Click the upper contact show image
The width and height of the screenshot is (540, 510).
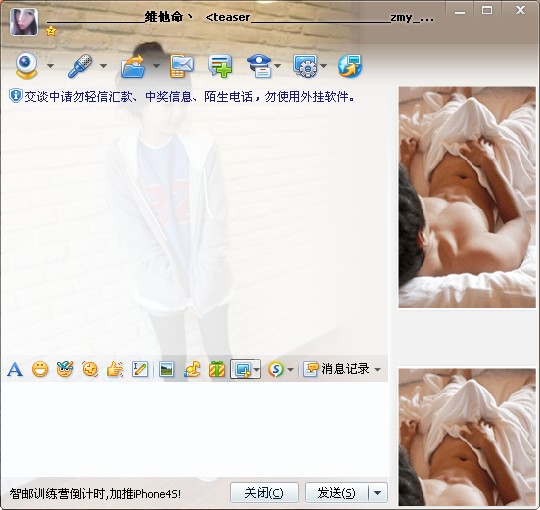click(467, 197)
